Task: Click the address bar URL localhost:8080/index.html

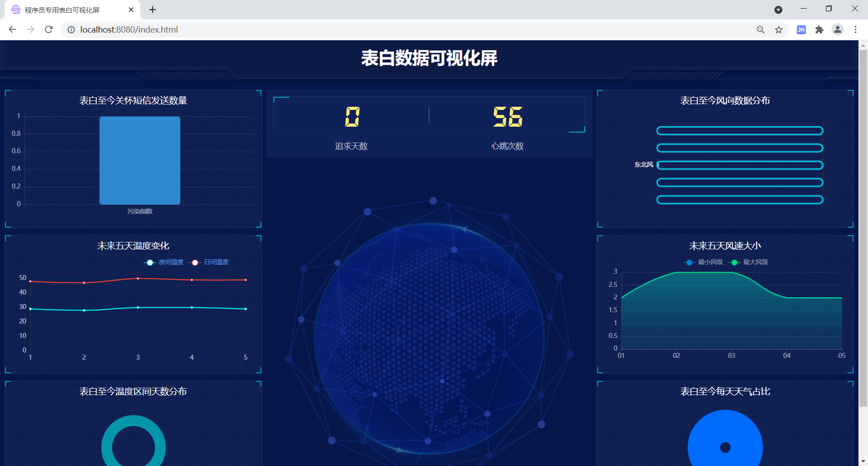Action: (129, 29)
